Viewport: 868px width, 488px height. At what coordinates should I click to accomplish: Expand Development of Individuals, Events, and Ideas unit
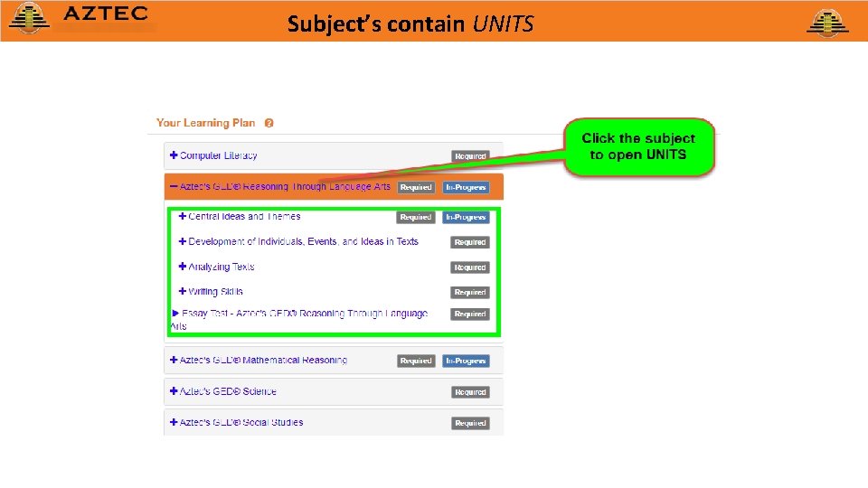182,242
